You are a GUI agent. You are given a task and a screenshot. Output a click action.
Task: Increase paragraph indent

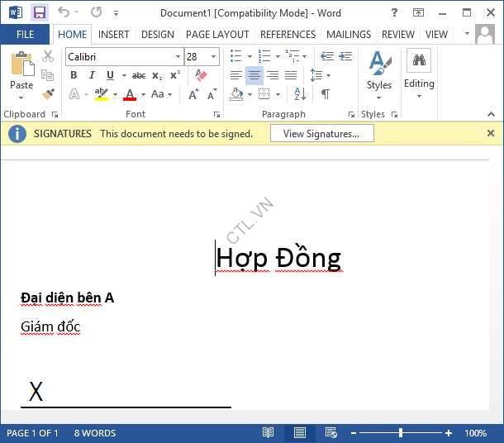[345, 56]
